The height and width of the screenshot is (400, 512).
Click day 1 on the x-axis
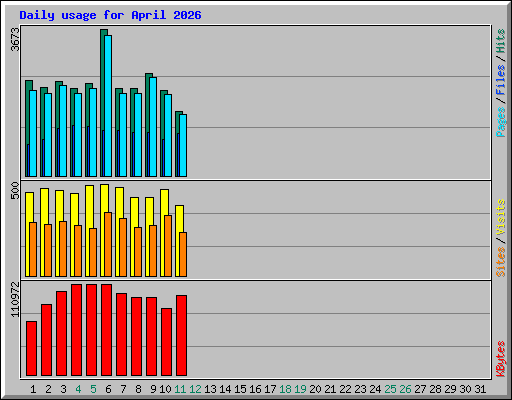[33, 389]
